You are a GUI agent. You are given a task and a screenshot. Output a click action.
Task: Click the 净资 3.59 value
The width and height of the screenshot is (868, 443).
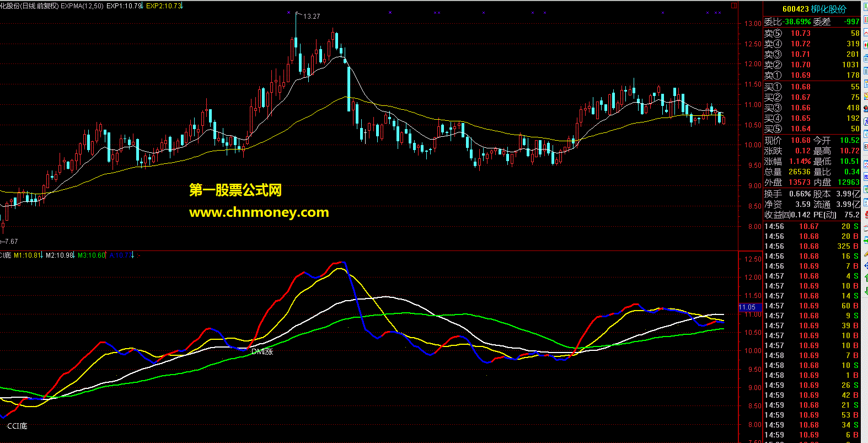coord(803,204)
